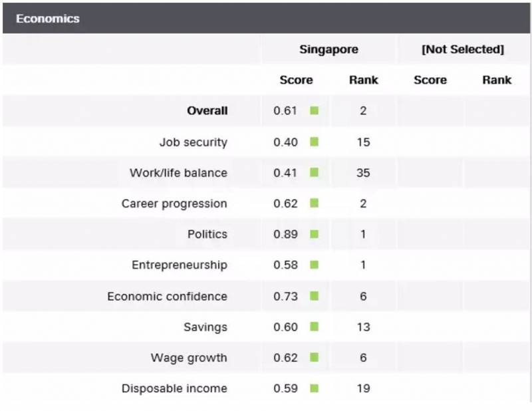
Task: Click green indicator in Economic confidence row
Action: click(314, 296)
